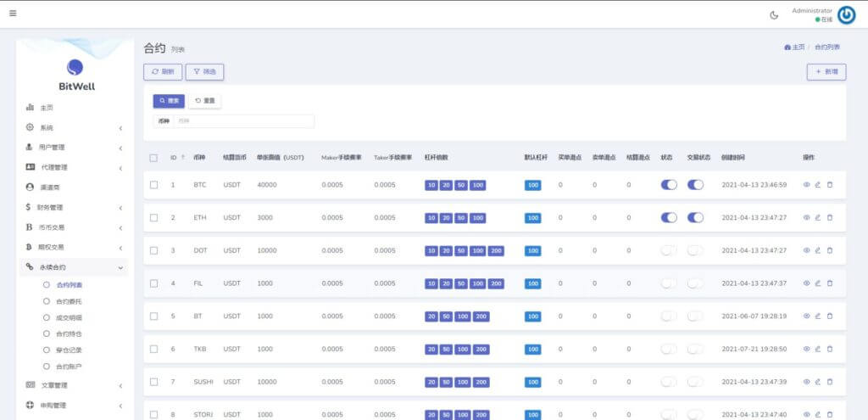Screen dimensions: 868x420
Task: Collapse the 永续合约 sidebar menu
Action: (x=74, y=267)
